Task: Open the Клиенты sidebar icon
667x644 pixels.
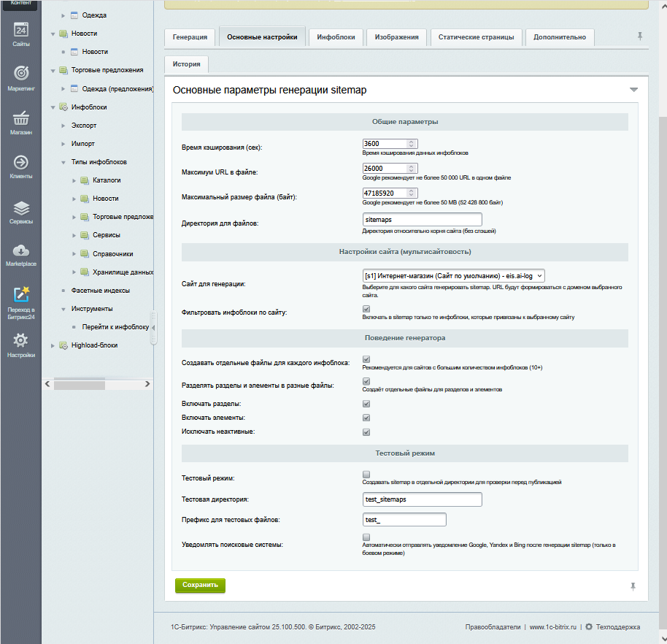Action: pyautogui.click(x=20, y=165)
